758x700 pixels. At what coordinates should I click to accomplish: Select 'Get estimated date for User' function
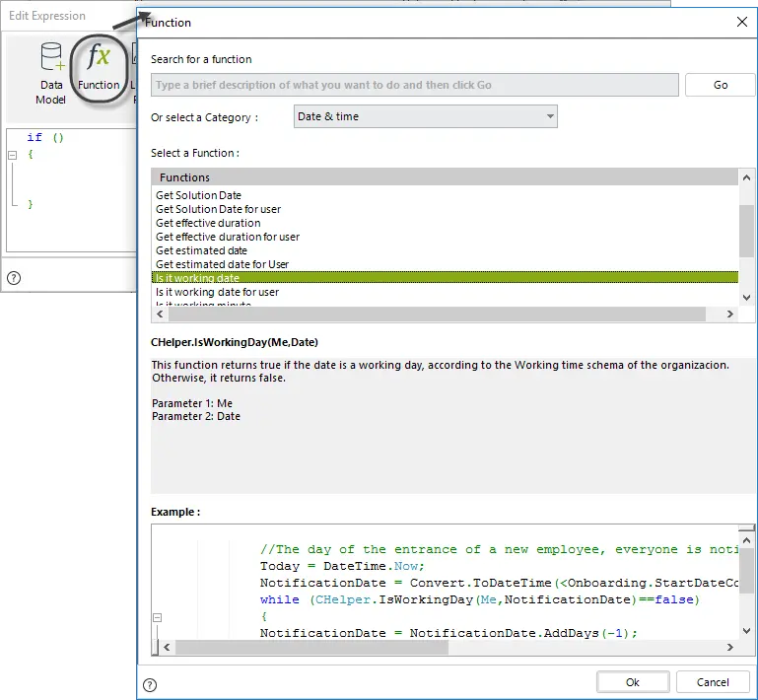(222, 264)
